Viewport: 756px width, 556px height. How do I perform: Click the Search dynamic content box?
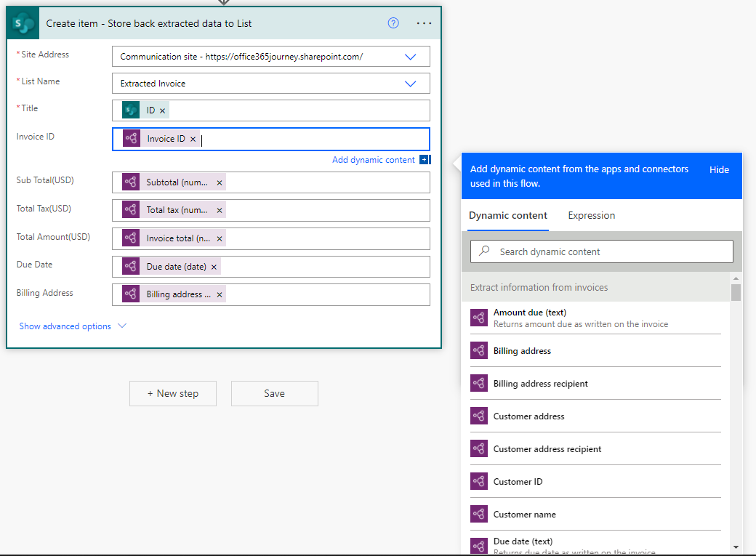point(602,251)
